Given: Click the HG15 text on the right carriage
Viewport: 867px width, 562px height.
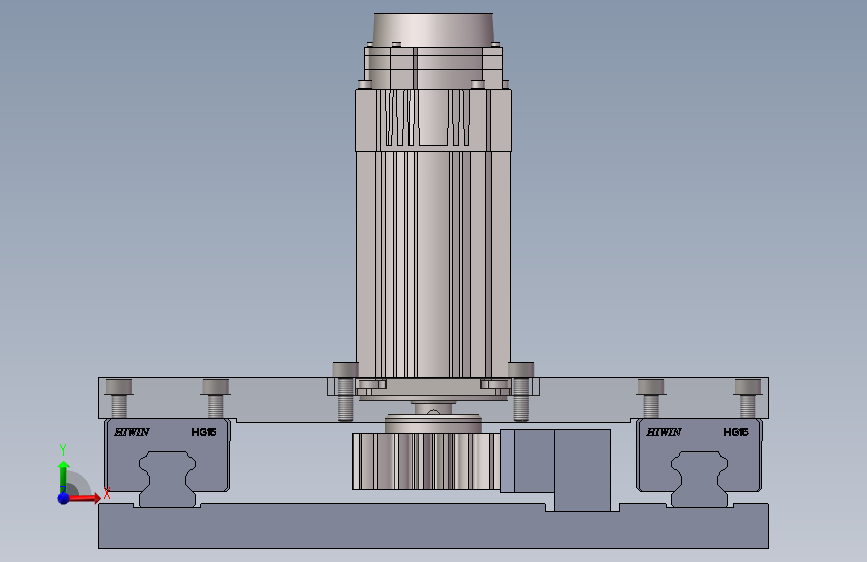Looking at the screenshot, I should pos(735,432).
